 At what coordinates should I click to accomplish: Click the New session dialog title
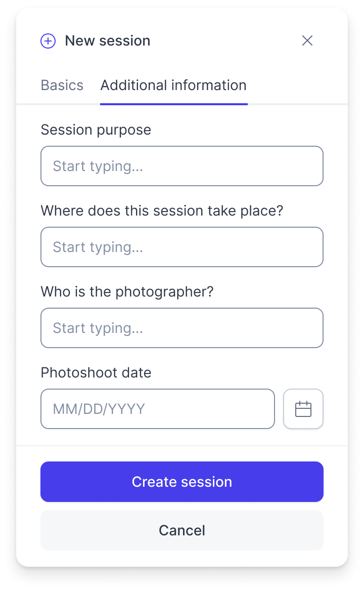pyautogui.click(x=108, y=40)
